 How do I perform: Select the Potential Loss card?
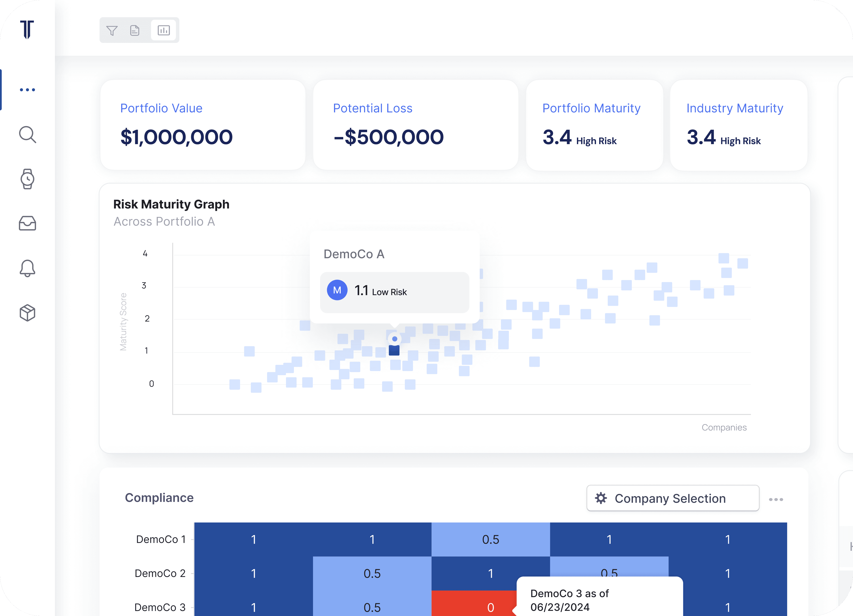[x=416, y=125]
